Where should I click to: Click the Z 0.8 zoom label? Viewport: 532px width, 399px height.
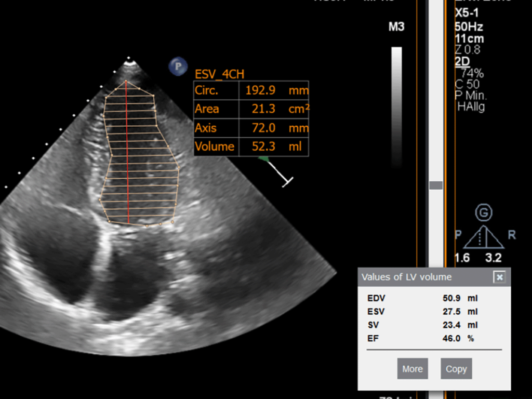[x=468, y=50]
